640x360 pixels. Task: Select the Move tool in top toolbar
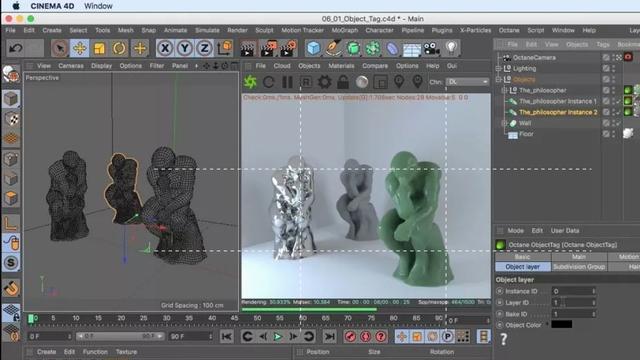(x=80, y=48)
